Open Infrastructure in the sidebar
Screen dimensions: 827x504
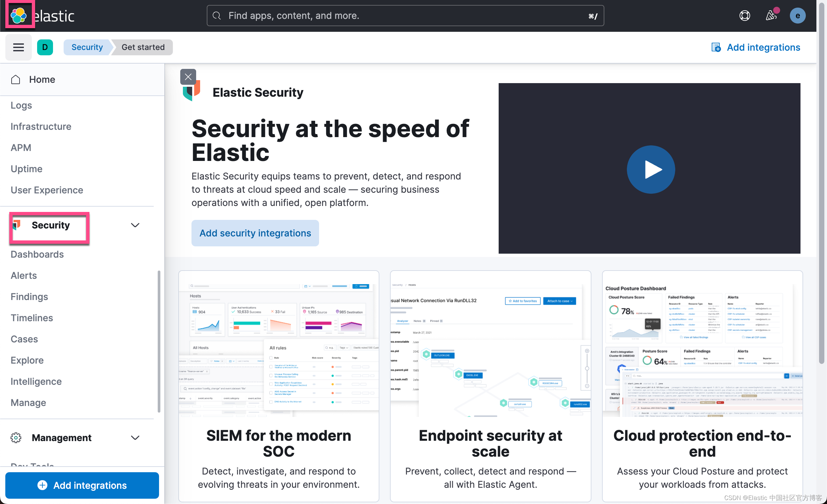(41, 126)
